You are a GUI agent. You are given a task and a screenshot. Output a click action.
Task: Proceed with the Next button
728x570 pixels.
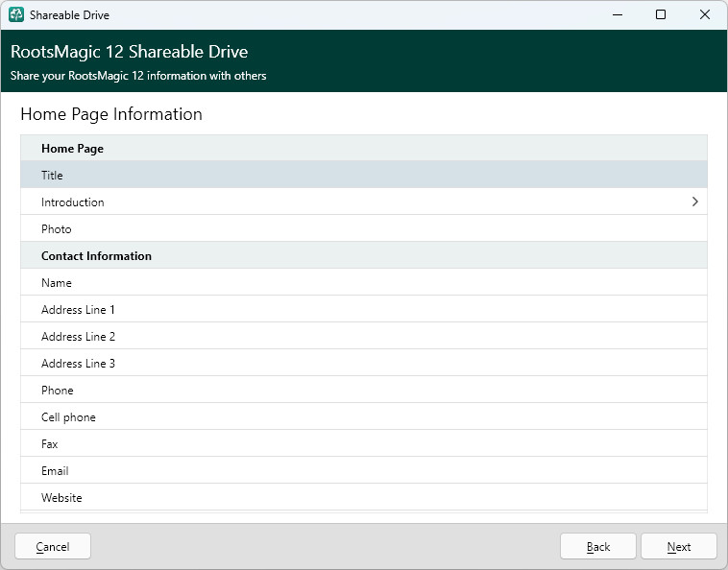(679, 546)
